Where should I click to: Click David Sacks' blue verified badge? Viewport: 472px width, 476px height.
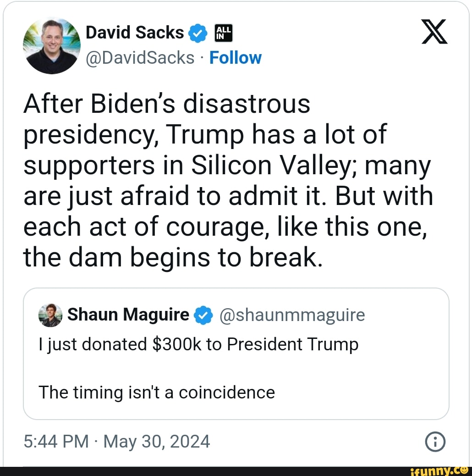click(x=197, y=33)
